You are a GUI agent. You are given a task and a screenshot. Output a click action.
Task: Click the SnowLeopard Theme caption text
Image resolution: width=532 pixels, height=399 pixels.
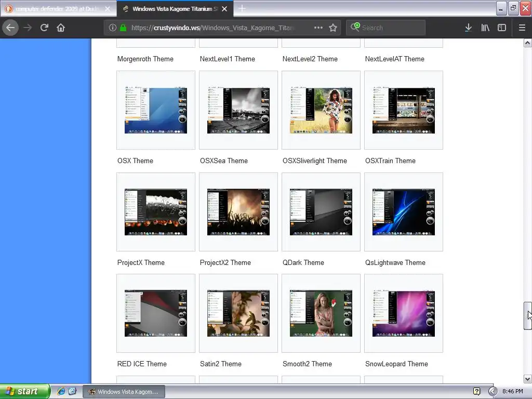396,364
